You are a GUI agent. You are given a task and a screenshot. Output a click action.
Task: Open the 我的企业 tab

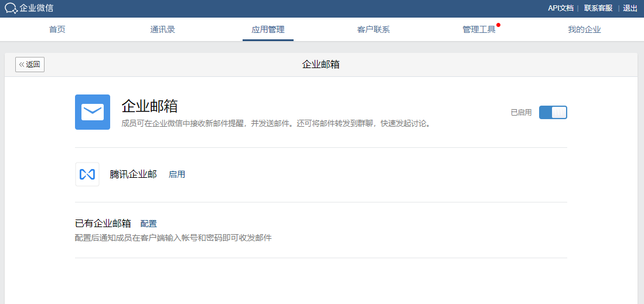[x=584, y=29]
